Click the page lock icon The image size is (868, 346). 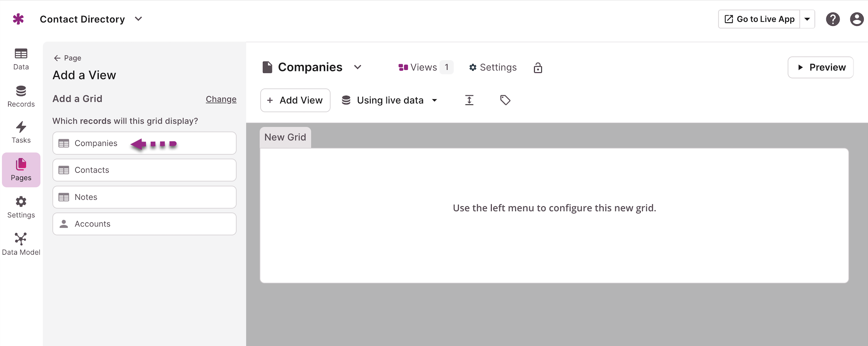click(538, 68)
